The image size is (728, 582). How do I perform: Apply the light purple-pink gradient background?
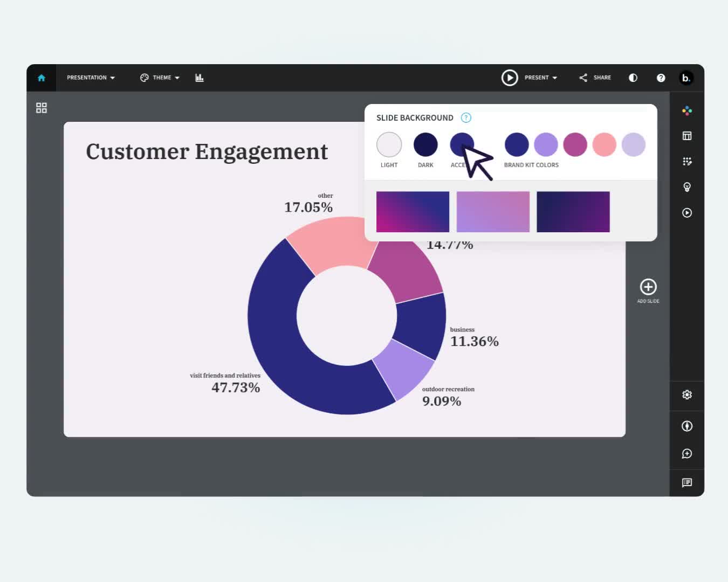[x=493, y=212]
